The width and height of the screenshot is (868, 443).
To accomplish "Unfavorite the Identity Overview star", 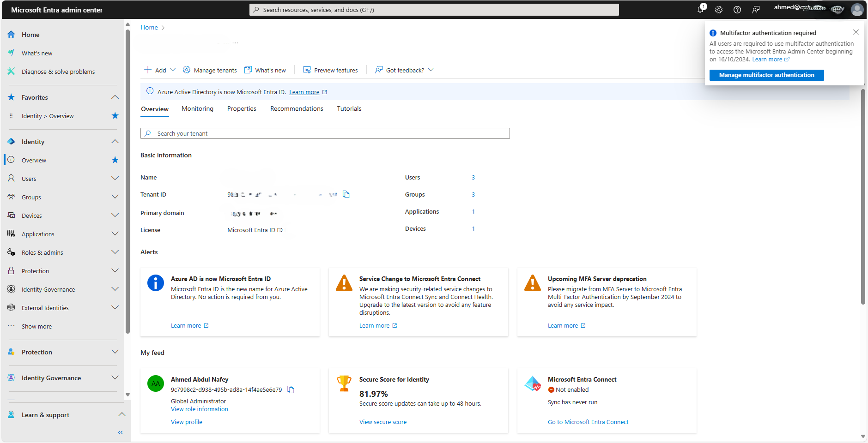I will pos(115,116).
